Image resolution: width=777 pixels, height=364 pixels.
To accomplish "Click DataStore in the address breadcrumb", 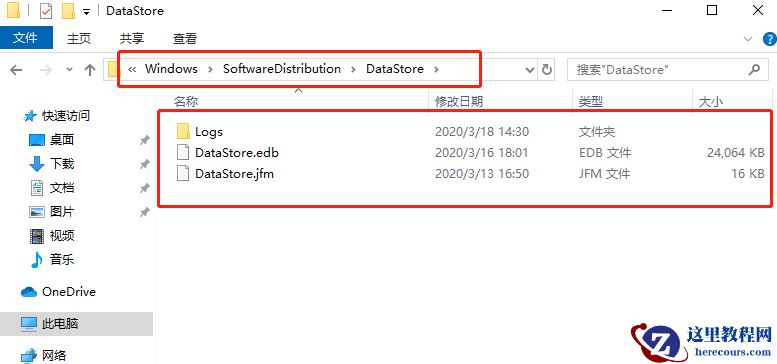I will click(394, 69).
